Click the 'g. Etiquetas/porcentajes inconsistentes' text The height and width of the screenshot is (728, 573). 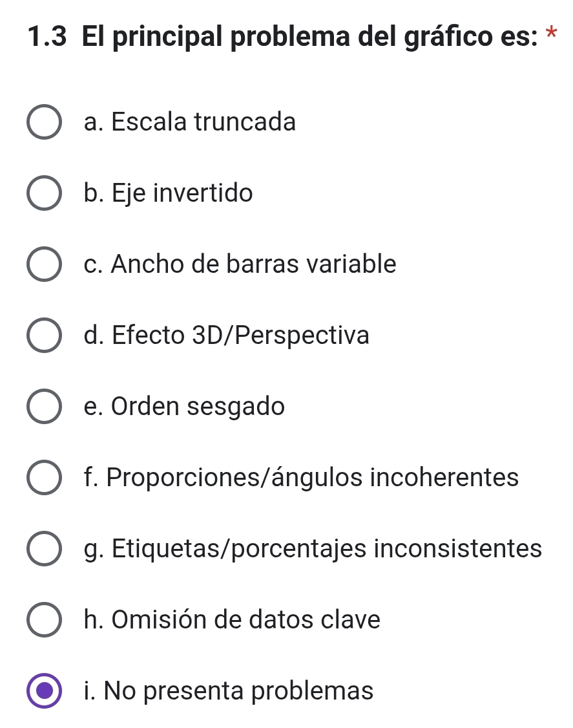point(313,549)
